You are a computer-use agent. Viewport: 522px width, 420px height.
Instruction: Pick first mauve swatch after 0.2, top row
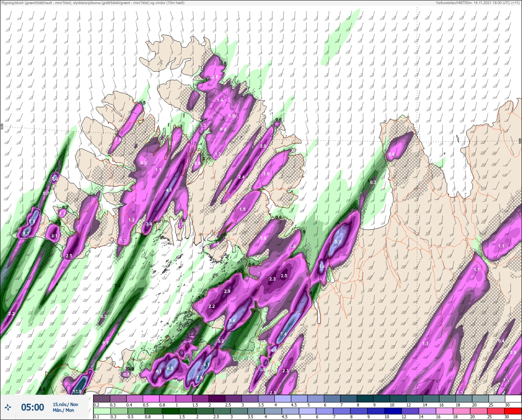[102, 398]
